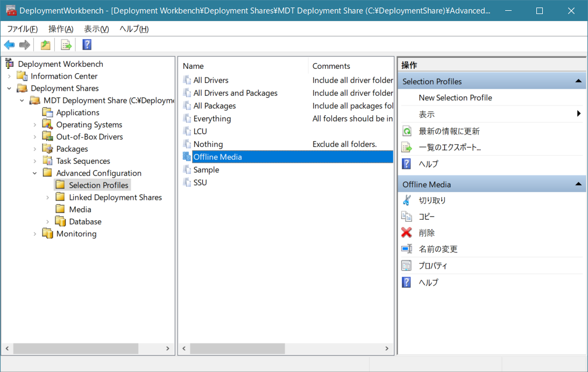Viewport: 588px width, 372px height.
Task: Click the Packages folder icon in tree
Action: point(48,149)
